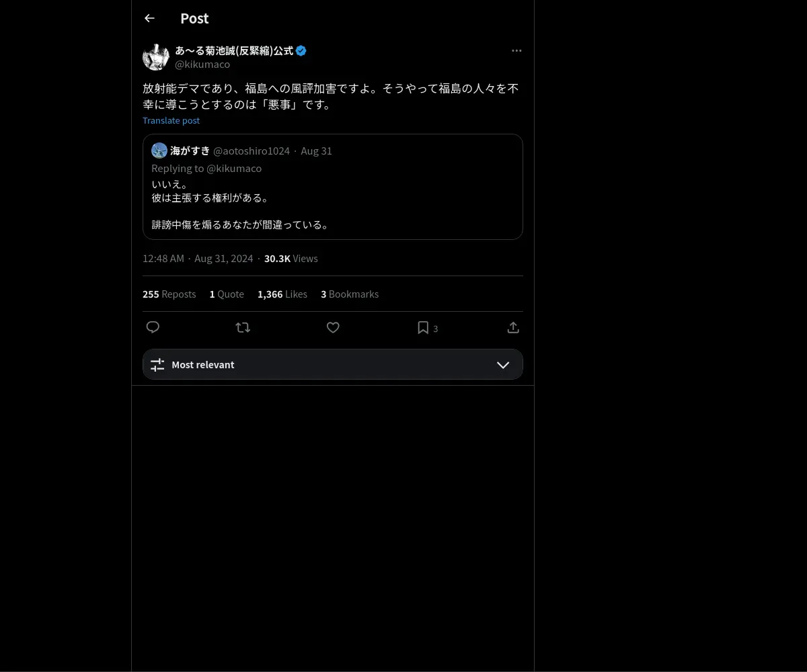Open the @kikumaco handle profile
The image size is (807, 672).
point(202,65)
